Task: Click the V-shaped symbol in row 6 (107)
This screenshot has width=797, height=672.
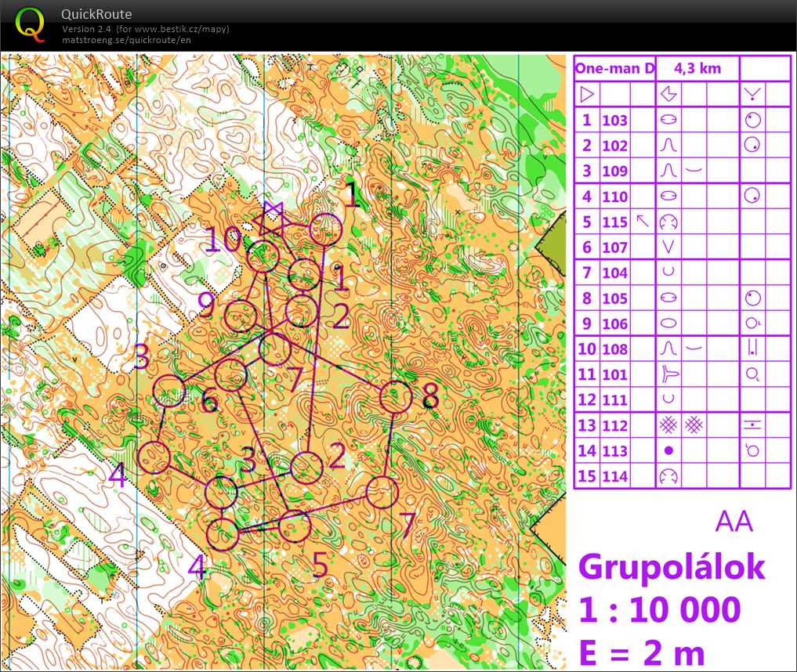Action: [668, 247]
